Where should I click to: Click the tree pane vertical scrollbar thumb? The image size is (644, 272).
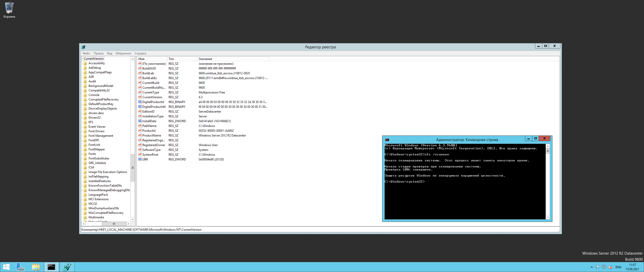[133, 168]
